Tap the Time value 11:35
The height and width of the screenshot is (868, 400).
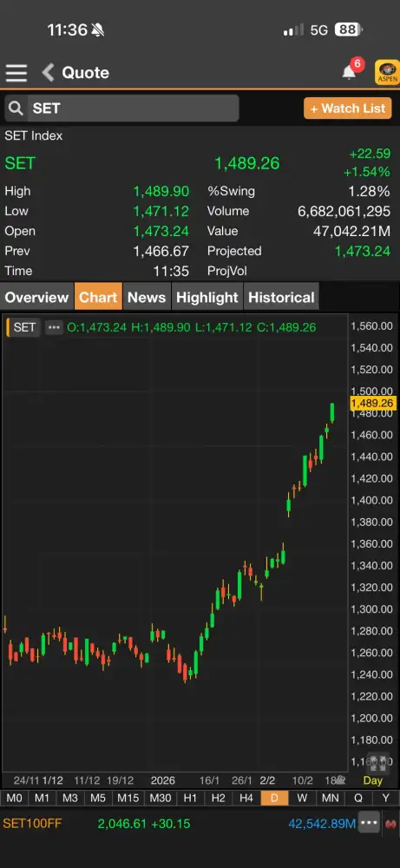click(171, 271)
